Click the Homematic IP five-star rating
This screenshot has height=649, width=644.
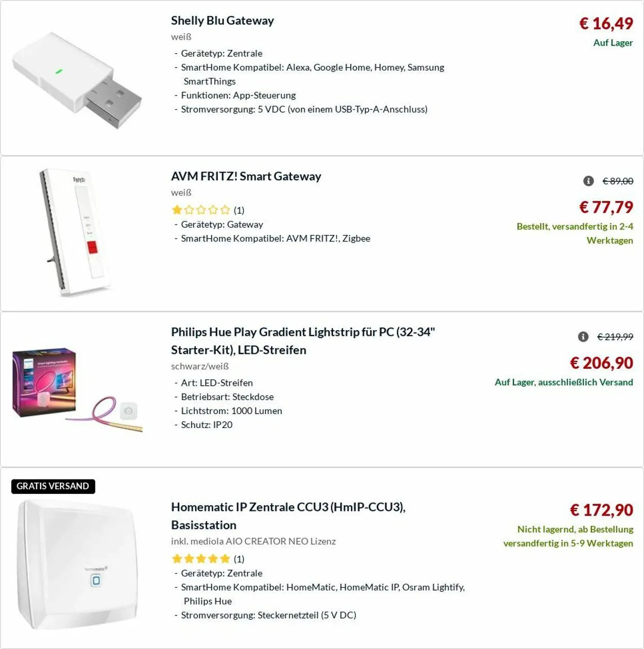pyautogui.click(x=201, y=559)
